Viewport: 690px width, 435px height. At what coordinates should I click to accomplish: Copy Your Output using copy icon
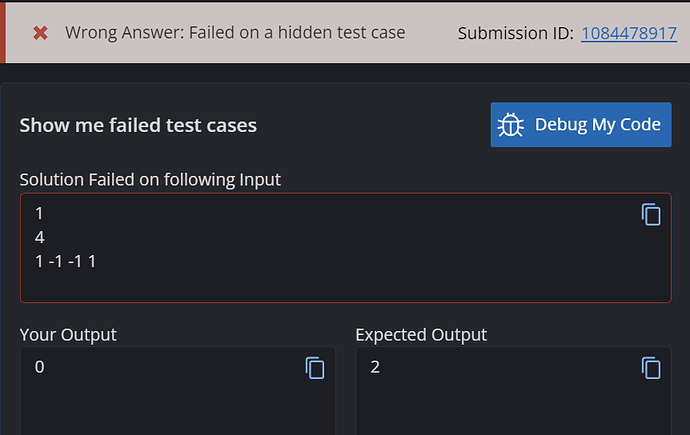pyautogui.click(x=315, y=368)
